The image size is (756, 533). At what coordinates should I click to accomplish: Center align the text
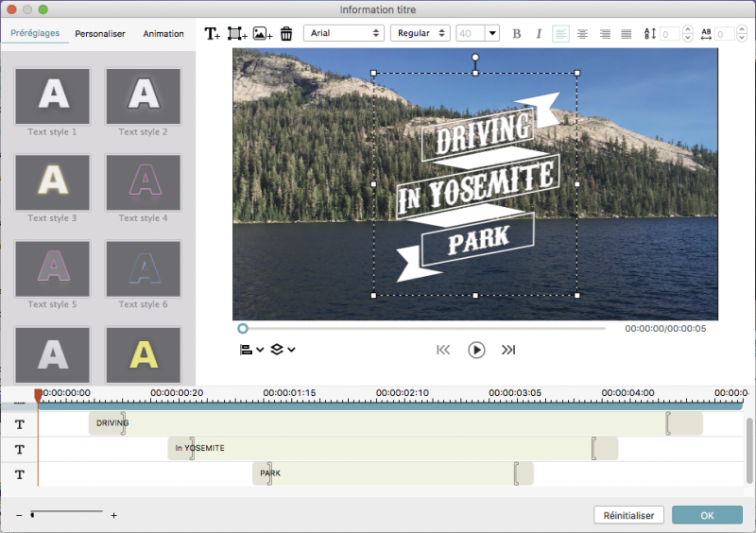(582, 34)
